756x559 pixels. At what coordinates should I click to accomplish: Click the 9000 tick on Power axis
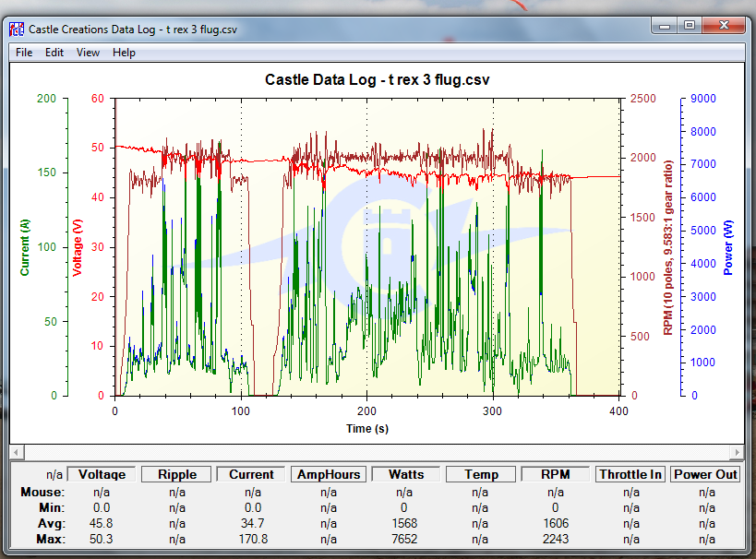coord(703,99)
